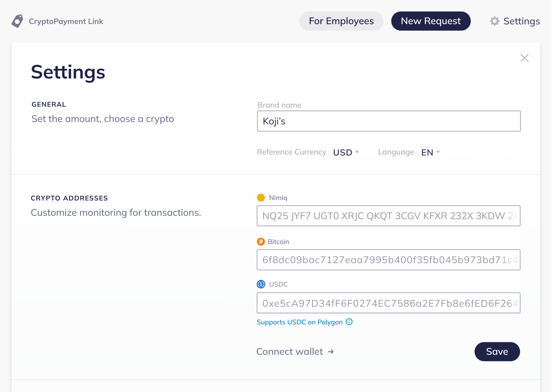This screenshot has width=552, height=392.
Task: Click the Brand name input field
Action: pyautogui.click(x=389, y=121)
